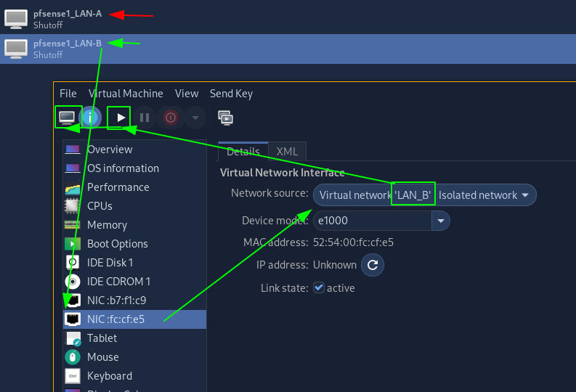Click the IDE Disk 1 icon
Viewport: 576px width, 392px height.
73,263
